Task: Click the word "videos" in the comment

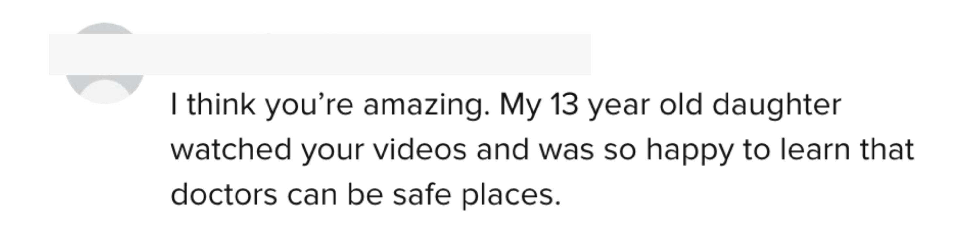Action: (420, 149)
